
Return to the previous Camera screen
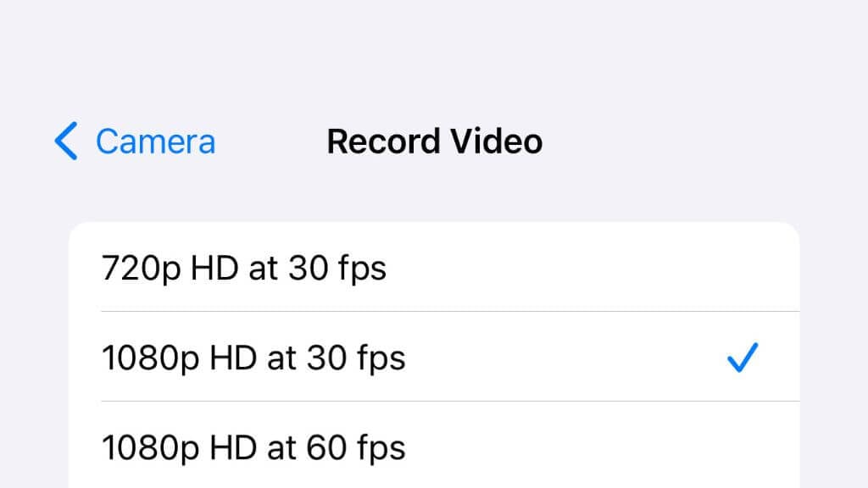pos(135,141)
